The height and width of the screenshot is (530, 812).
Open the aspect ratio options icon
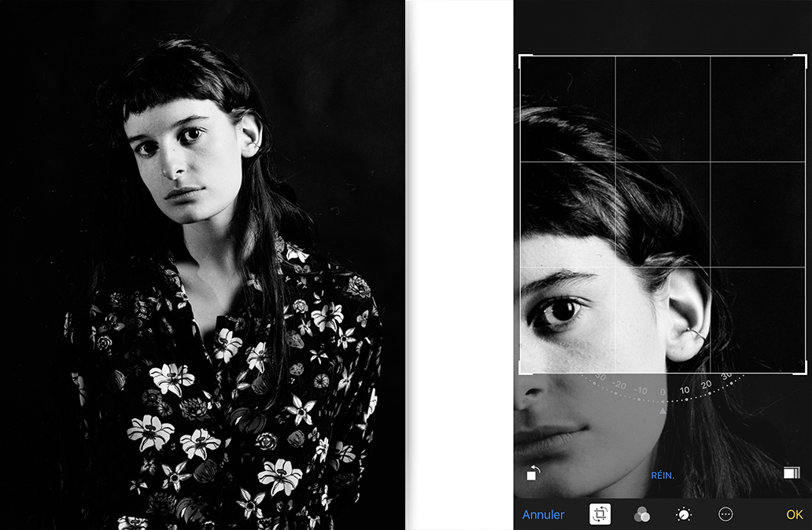tap(792, 473)
